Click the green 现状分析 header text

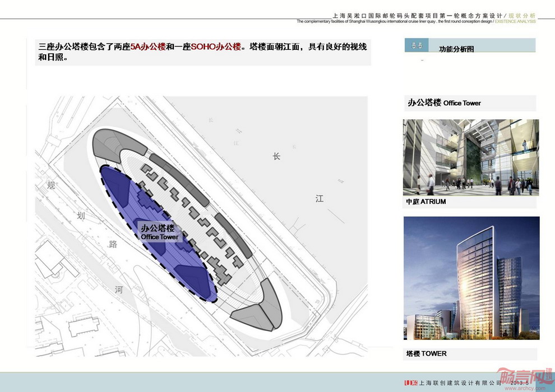(521, 16)
